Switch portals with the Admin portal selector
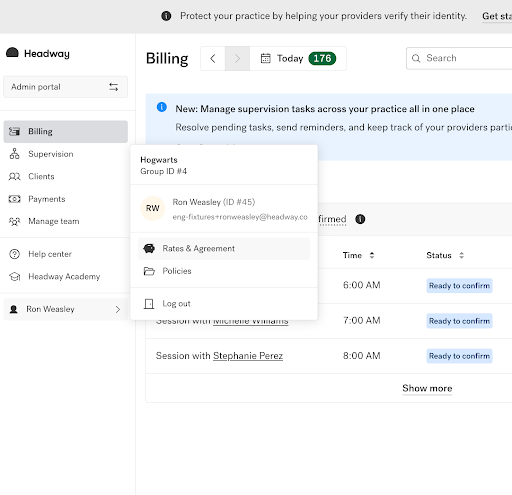Image resolution: width=512 pixels, height=495 pixels. [65, 87]
